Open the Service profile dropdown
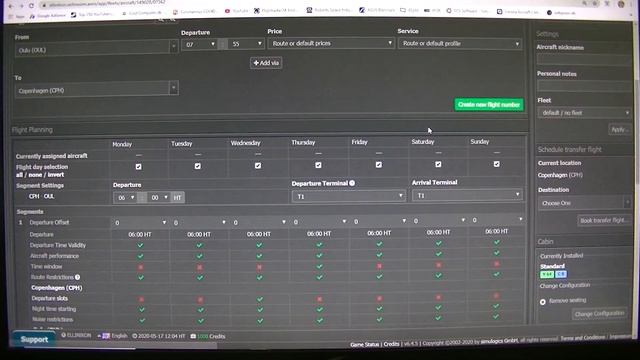This screenshot has width=640, height=360. click(x=460, y=43)
